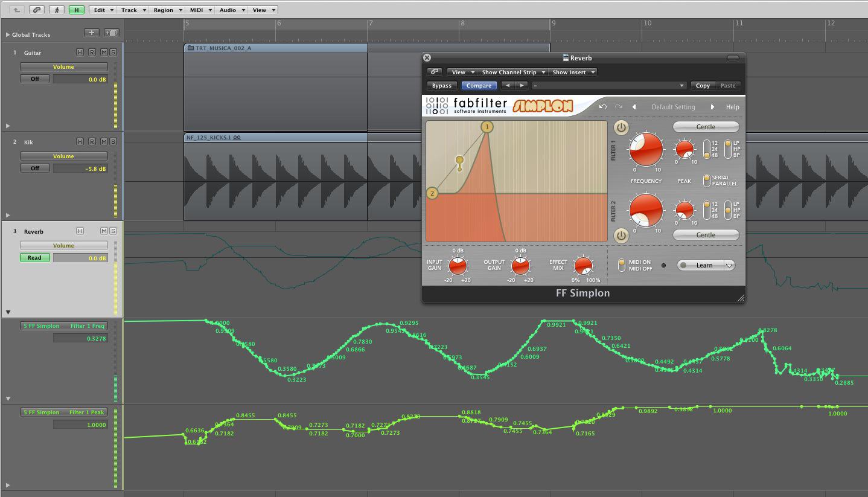Image resolution: width=868 pixels, height=497 pixels.
Task: Open the plugin window View menu
Action: [462, 72]
